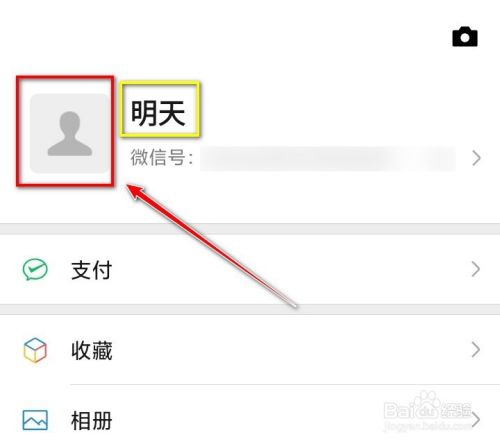The image size is (500, 444).
Task: Tap the blue picture 相册 icon
Action: tap(35, 420)
